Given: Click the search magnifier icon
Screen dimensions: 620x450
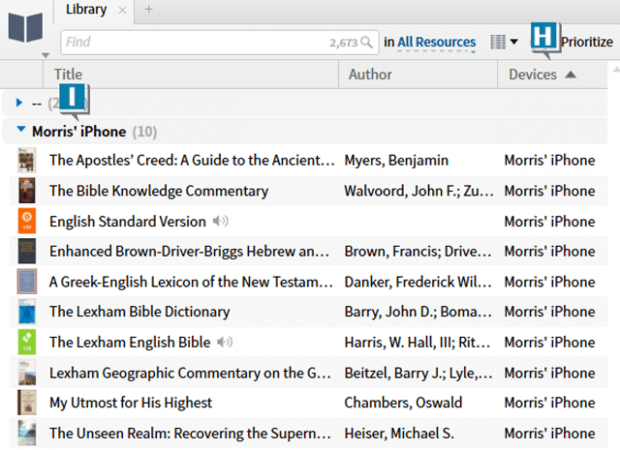Looking at the screenshot, I should [369, 42].
